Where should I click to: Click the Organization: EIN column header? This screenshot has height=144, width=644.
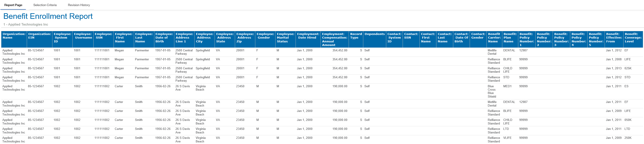40,36
